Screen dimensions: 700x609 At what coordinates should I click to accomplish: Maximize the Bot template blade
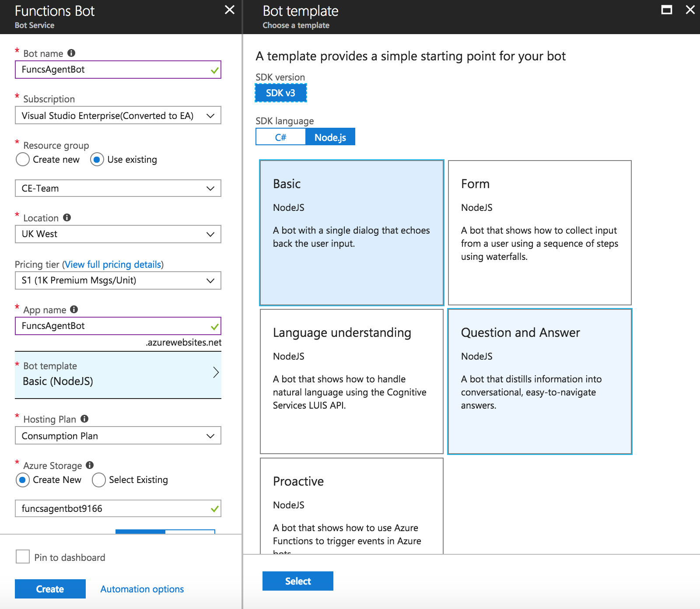pos(667,10)
